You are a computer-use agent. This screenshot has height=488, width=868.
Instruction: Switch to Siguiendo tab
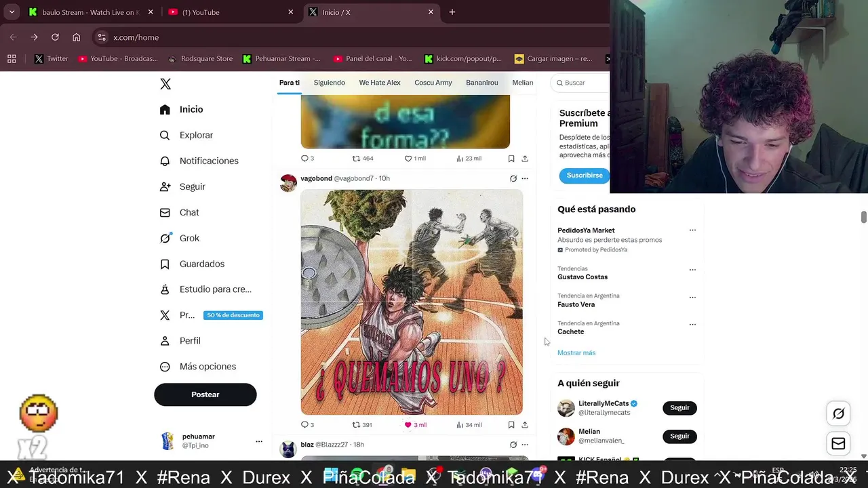click(x=330, y=83)
